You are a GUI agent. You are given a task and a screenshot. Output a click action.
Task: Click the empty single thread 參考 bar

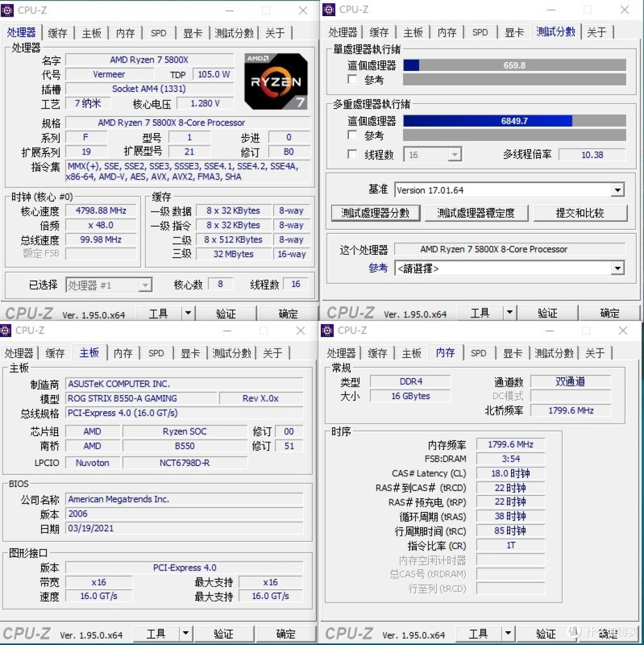(x=515, y=79)
